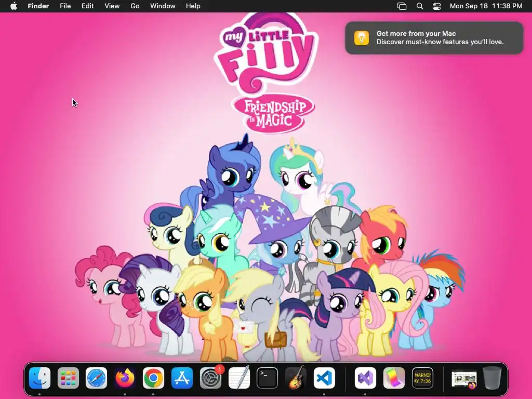The height and width of the screenshot is (399, 532).
Task: Open the App Store icon
Action: (x=182, y=378)
